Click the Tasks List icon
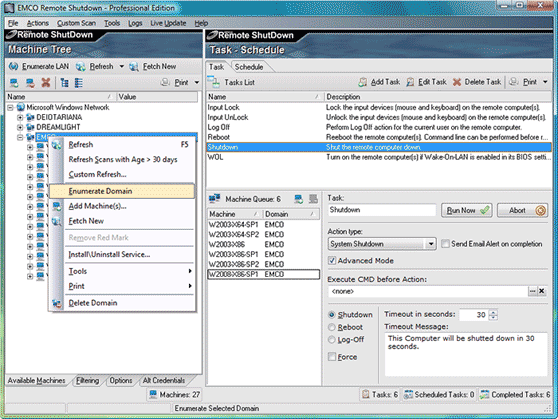 [x=214, y=82]
